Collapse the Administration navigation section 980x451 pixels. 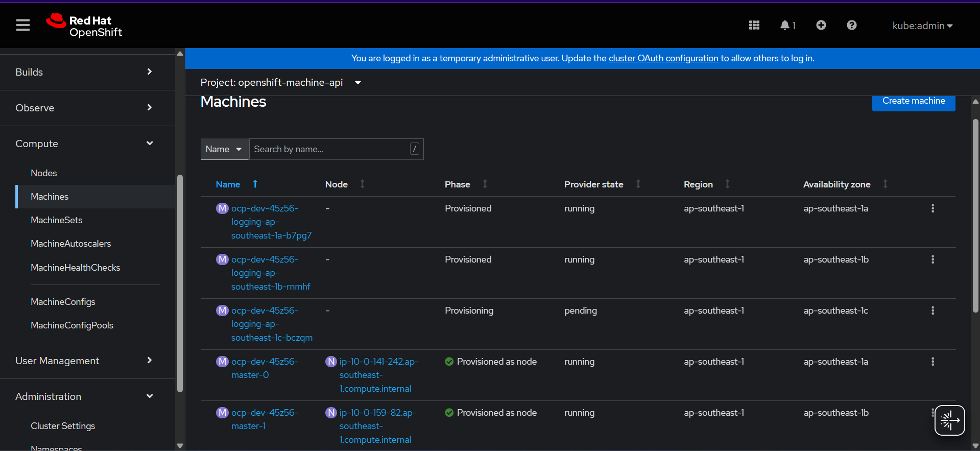87,396
